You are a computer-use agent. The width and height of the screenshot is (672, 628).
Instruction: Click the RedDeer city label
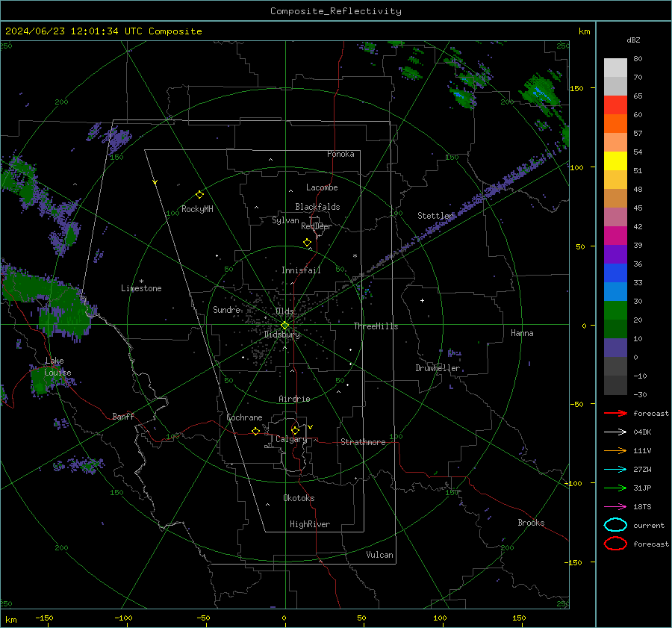pos(317,226)
